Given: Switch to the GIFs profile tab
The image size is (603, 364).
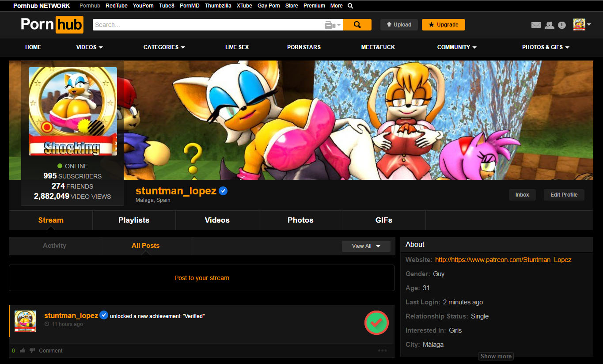Looking at the screenshot, I should pyautogui.click(x=384, y=220).
